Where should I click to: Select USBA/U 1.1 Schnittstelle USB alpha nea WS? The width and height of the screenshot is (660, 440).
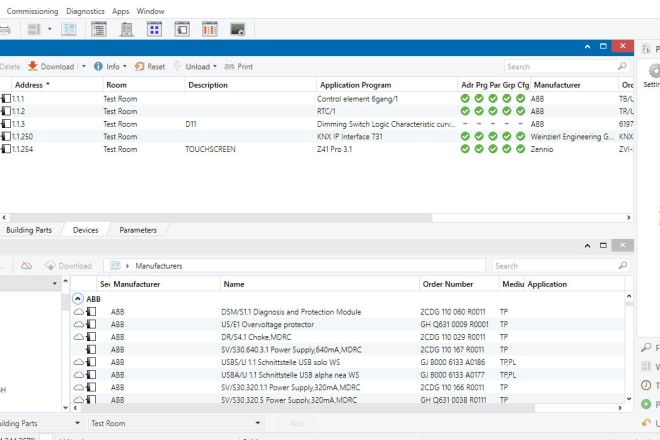point(348,375)
